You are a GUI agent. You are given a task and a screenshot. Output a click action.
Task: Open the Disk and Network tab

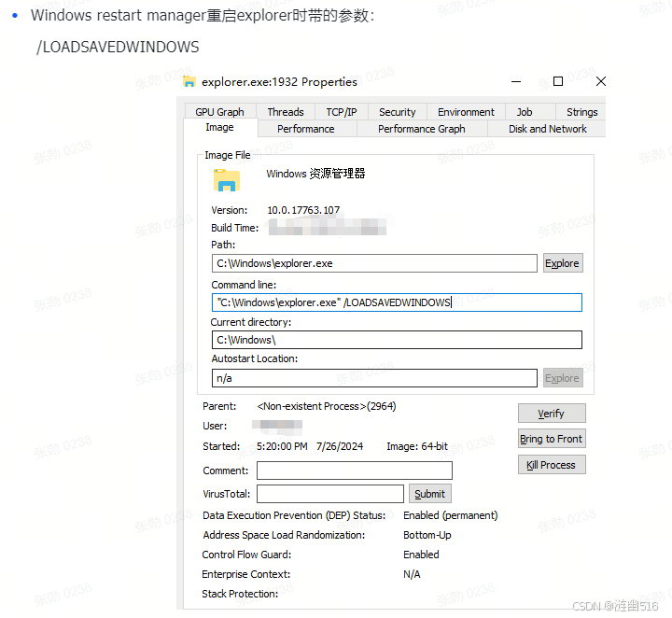[x=547, y=129]
